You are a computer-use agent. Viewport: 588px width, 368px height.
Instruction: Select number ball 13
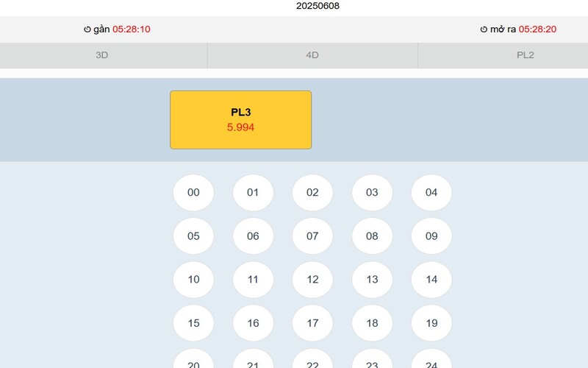click(372, 280)
